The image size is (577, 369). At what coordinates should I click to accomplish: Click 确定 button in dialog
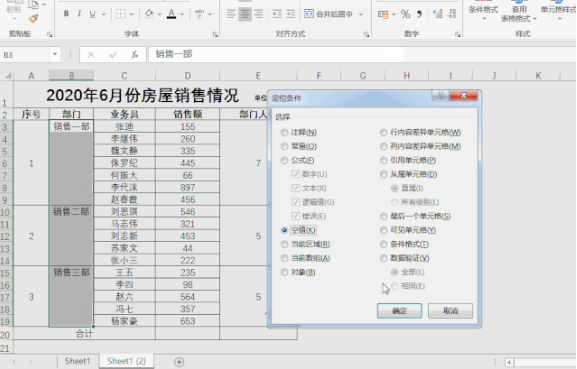tap(399, 311)
